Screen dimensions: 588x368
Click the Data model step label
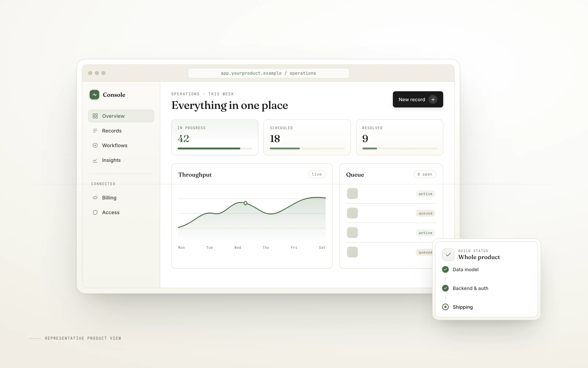coord(466,269)
